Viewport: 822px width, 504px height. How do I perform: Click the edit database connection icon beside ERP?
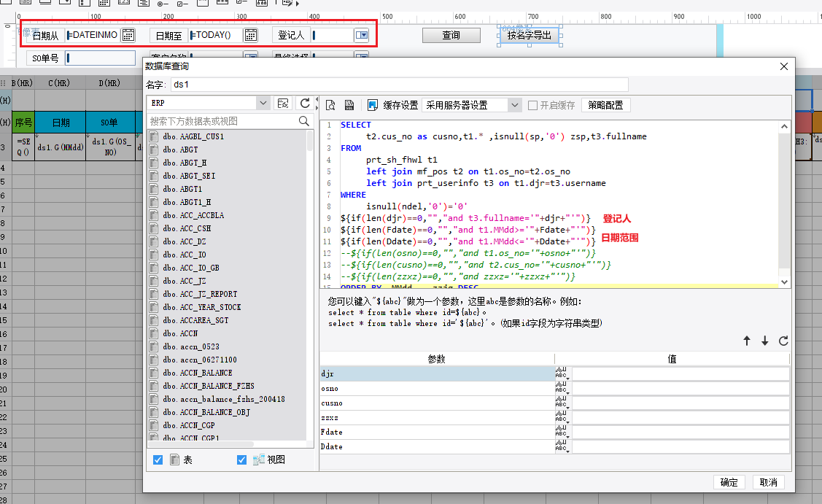click(x=283, y=104)
